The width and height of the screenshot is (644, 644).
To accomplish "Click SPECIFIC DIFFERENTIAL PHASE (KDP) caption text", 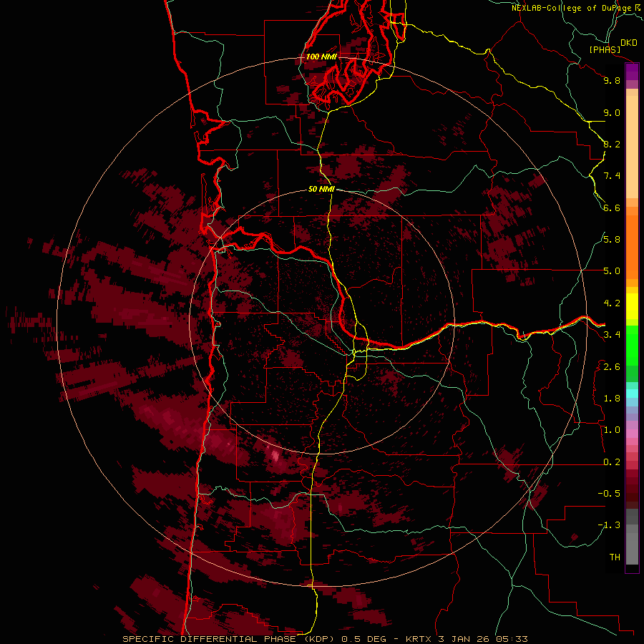I will (227, 639).
